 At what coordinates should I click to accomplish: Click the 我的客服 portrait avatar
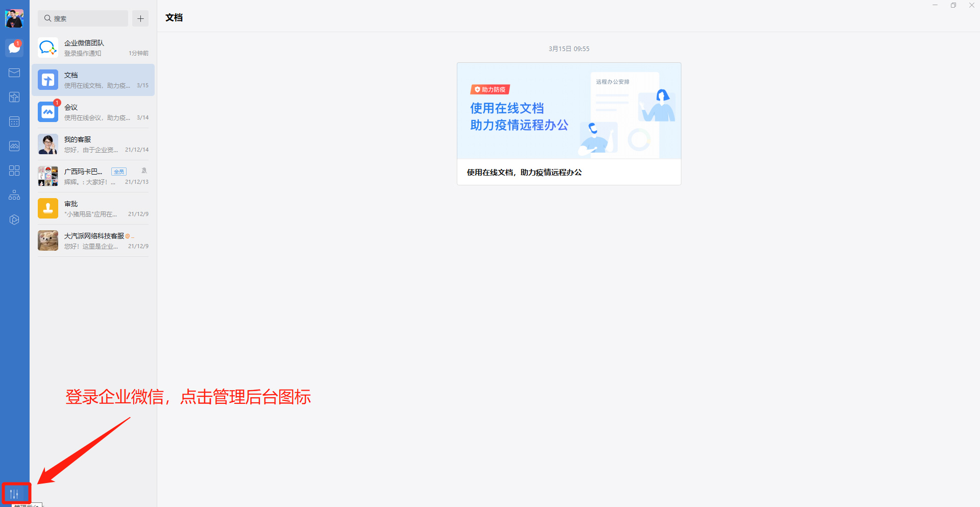[x=48, y=144]
